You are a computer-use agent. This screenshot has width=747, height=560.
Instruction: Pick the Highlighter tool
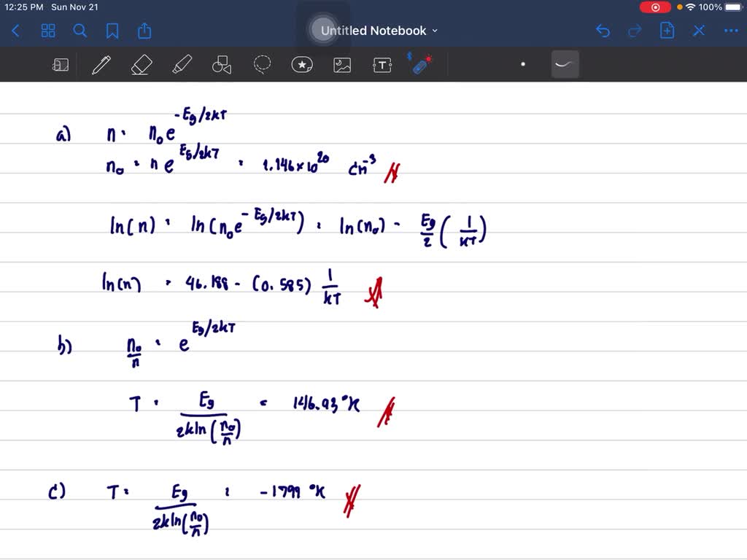182,64
